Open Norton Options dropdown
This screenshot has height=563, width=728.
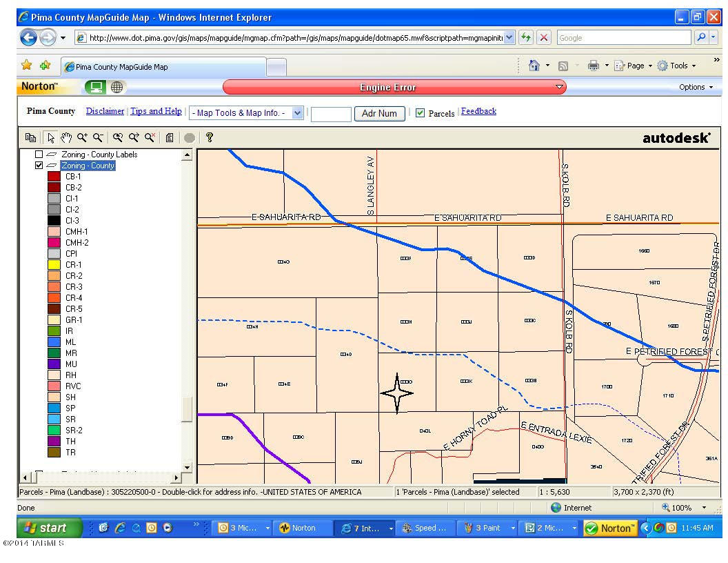696,87
